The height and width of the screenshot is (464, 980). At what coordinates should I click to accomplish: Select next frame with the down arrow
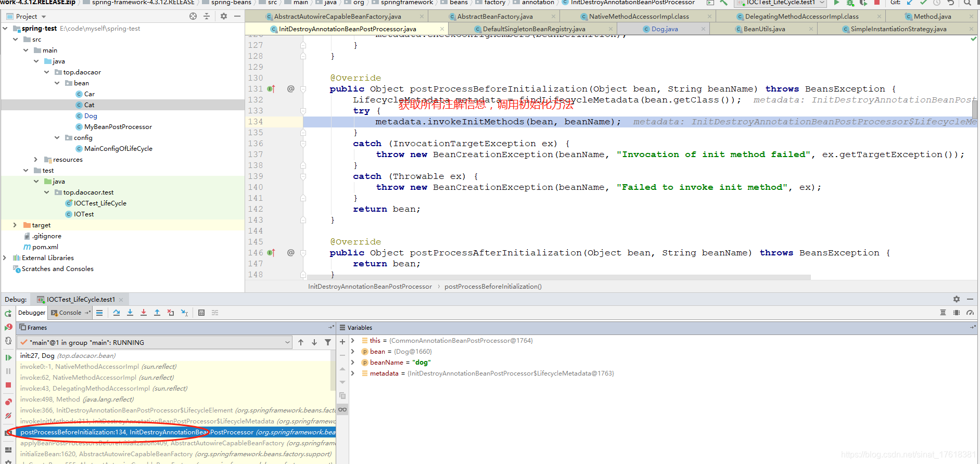(314, 342)
